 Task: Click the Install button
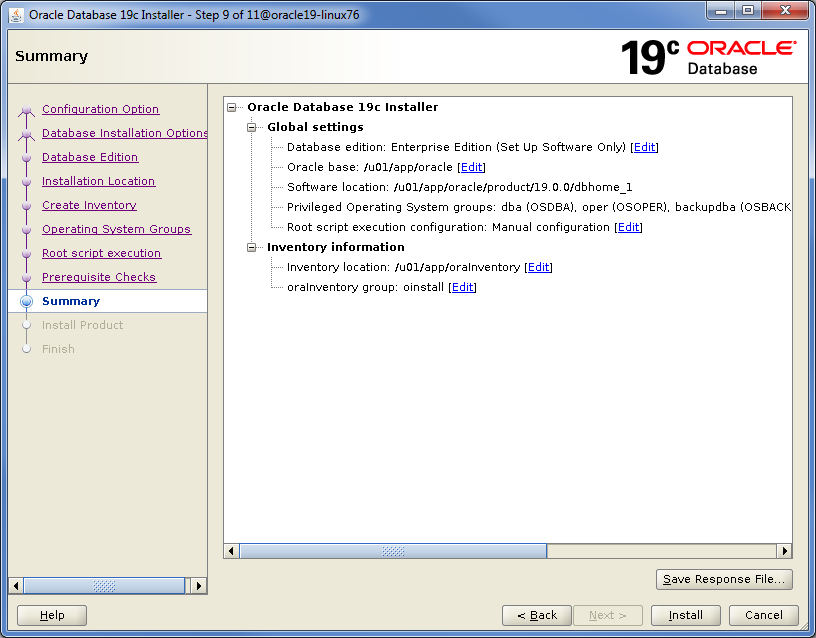tap(685, 615)
